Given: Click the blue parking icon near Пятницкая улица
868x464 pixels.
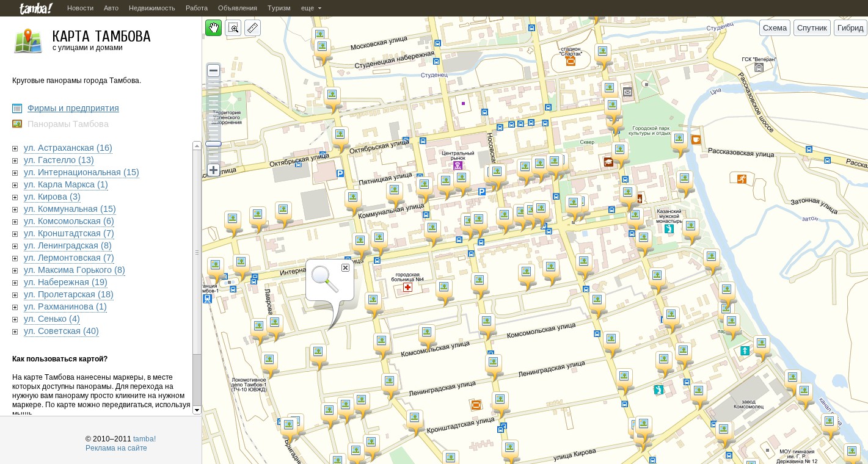Looking at the screenshot, I should (340, 173).
